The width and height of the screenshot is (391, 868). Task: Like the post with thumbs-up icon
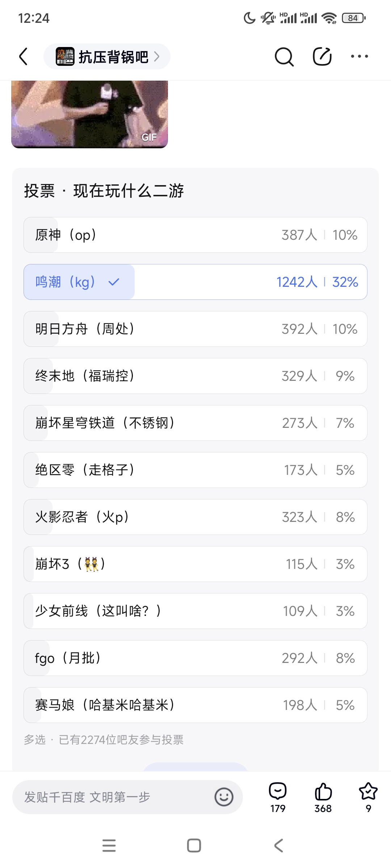pos(323,792)
